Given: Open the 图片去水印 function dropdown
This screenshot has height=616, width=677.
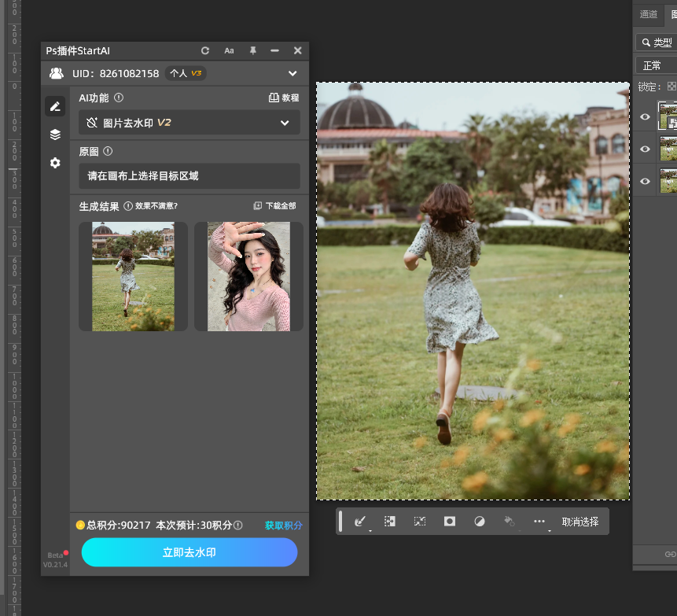Looking at the screenshot, I should [x=189, y=123].
